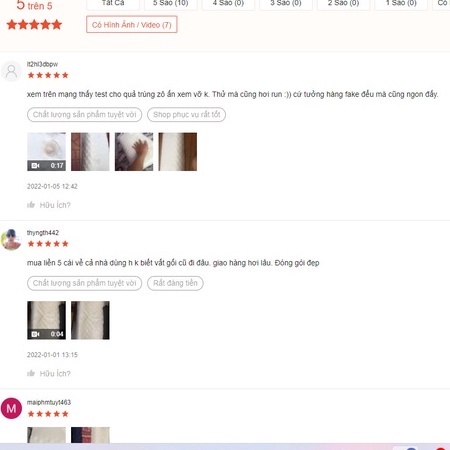Open lt2hl3dbpw's default avatar icon
450x450 pixels.
click(x=11, y=71)
